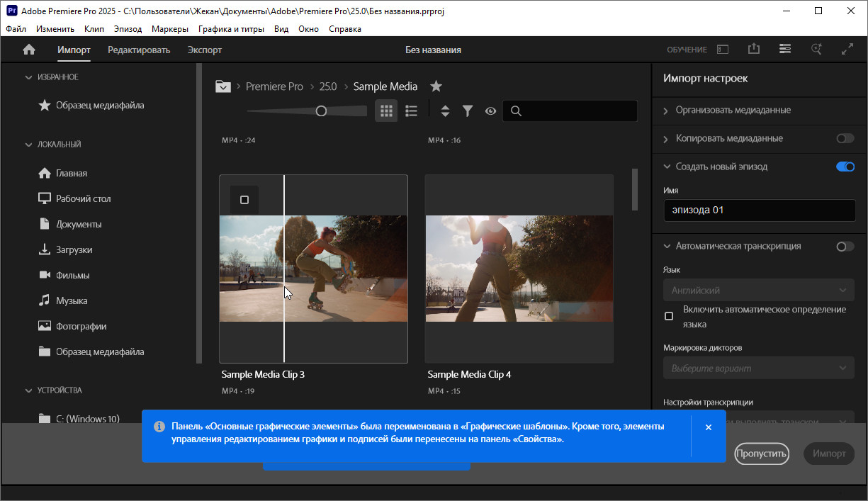Image resolution: width=868 pixels, height=501 pixels.
Task: Select the Sample Media Clip 4 thumbnail
Action: point(519,269)
